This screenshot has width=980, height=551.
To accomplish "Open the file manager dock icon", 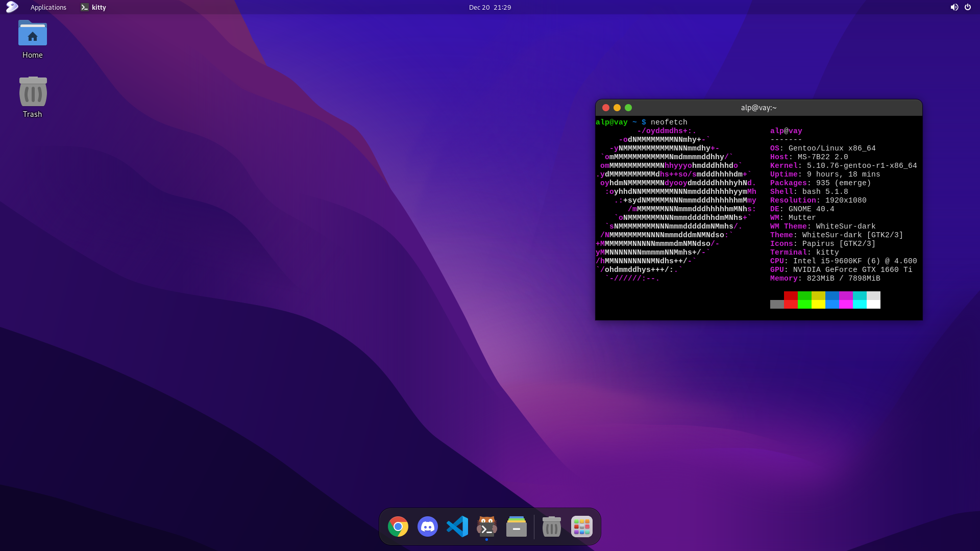I will pos(517,527).
